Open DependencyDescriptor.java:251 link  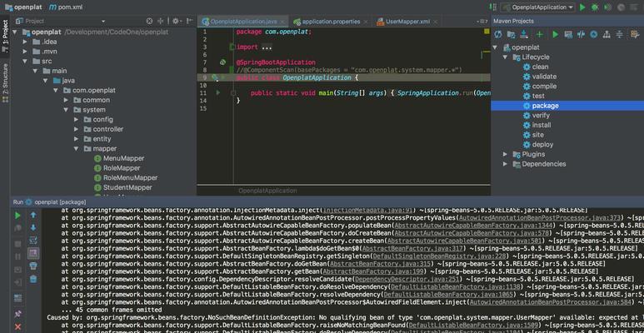coord(407,279)
